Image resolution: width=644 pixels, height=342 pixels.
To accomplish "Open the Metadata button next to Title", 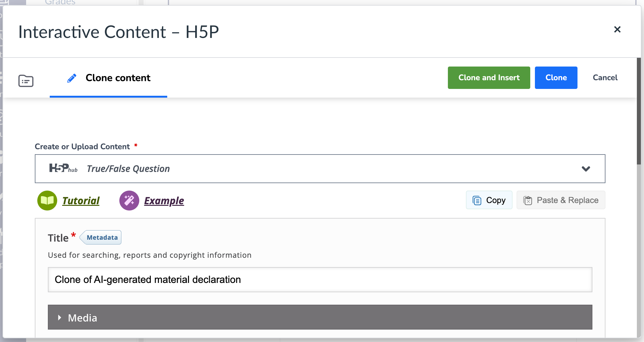I will pyautogui.click(x=101, y=238).
